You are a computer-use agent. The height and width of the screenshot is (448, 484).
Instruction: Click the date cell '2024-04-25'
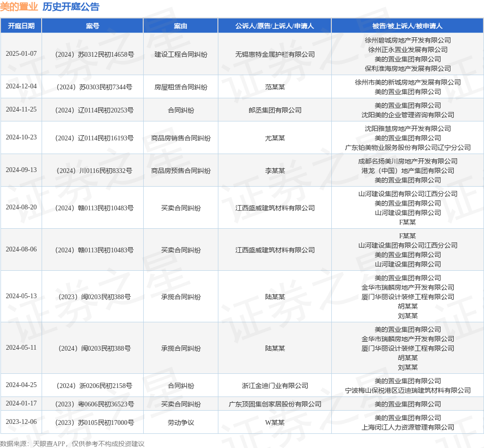coord(21,385)
